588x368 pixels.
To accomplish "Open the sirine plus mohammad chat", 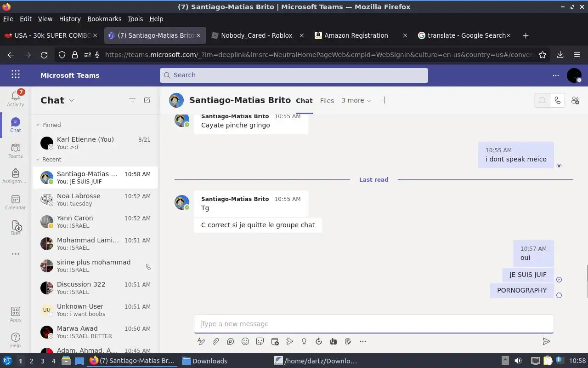I will click(95, 266).
